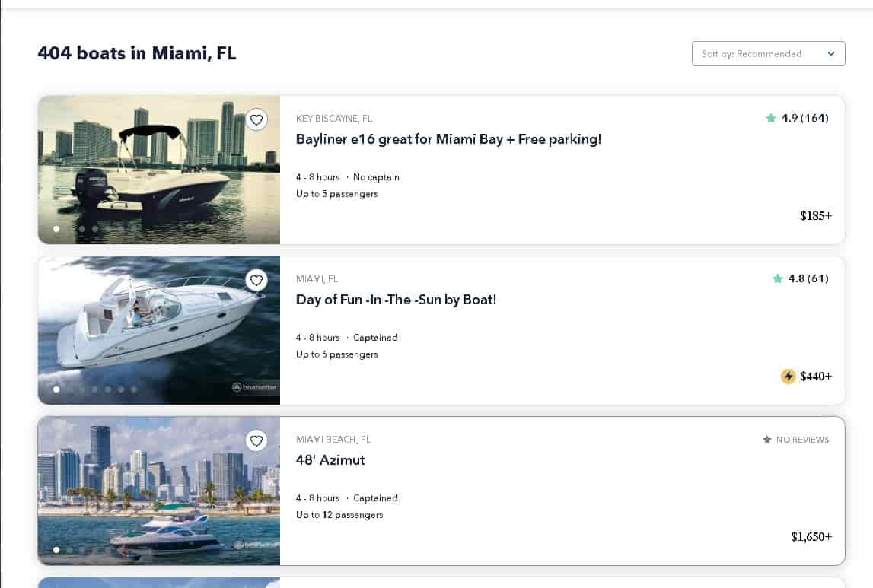Viewport: 873px width, 588px height.
Task: Open Day of Fun -In -The -Sun listing
Action: (x=396, y=300)
